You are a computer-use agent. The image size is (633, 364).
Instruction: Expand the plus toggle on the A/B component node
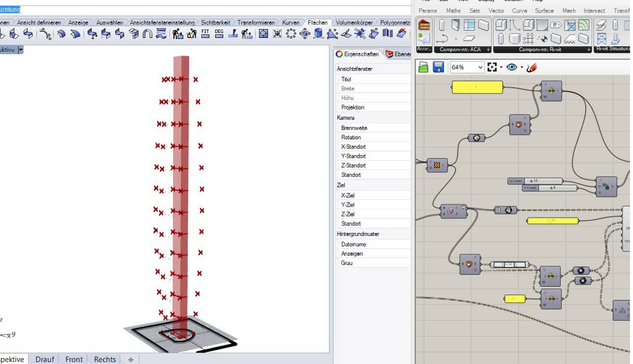[463, 207]
